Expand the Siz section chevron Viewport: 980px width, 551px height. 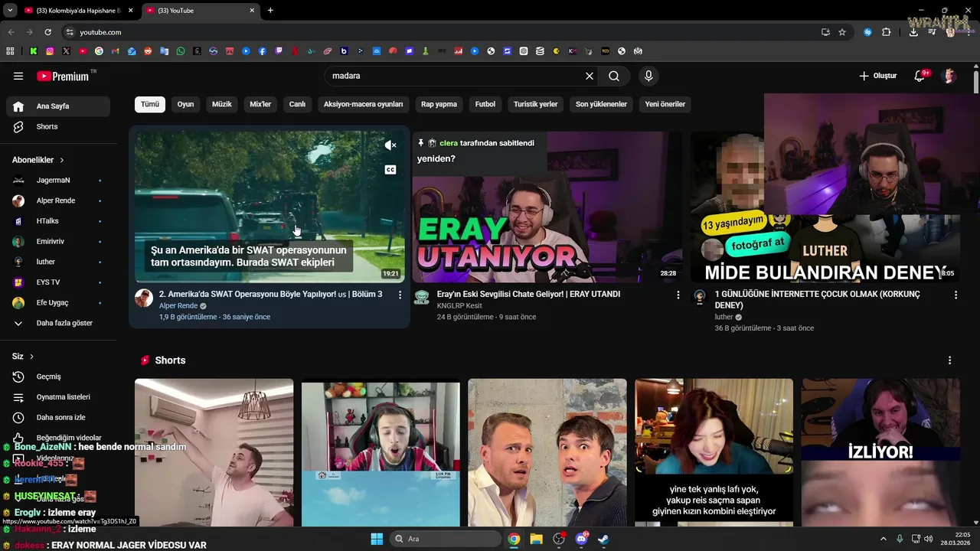click(x=31, y=357)
